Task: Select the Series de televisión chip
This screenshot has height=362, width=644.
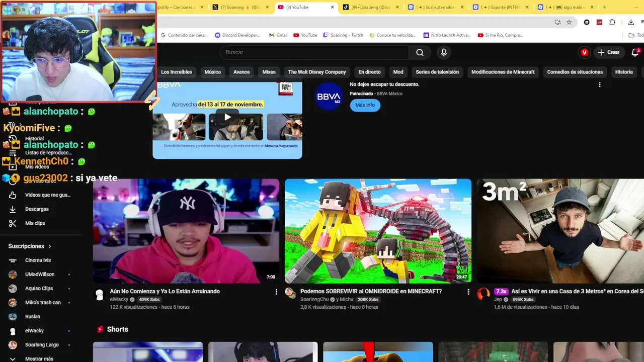Action: click(437, 72)
